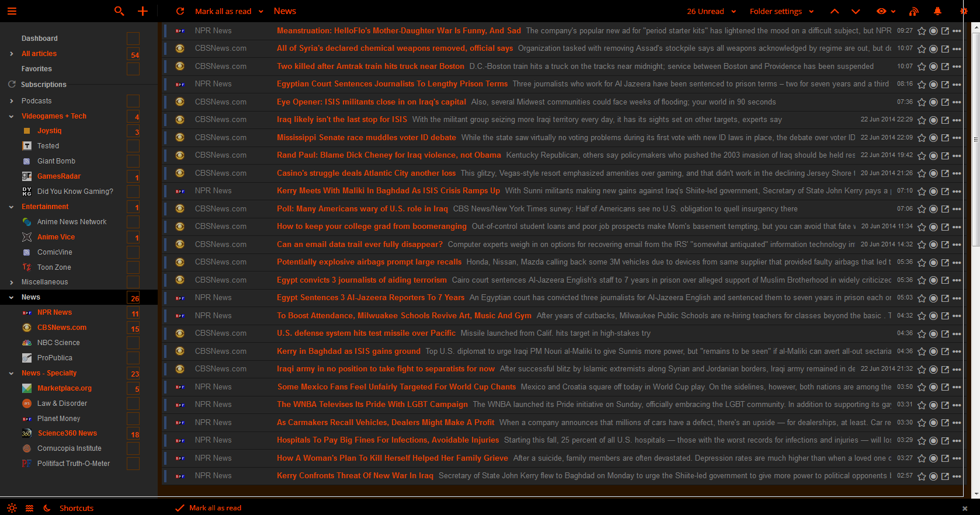Screen dimensions: 980x515
Task: Select the Dashboard item in sidebar
Action: 40,39
